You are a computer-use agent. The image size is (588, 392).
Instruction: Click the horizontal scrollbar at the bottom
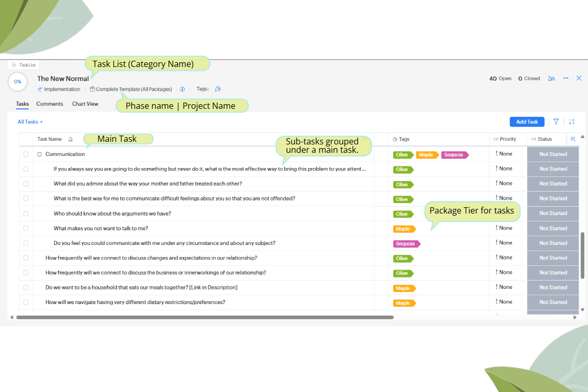click(x=205, y=317)
